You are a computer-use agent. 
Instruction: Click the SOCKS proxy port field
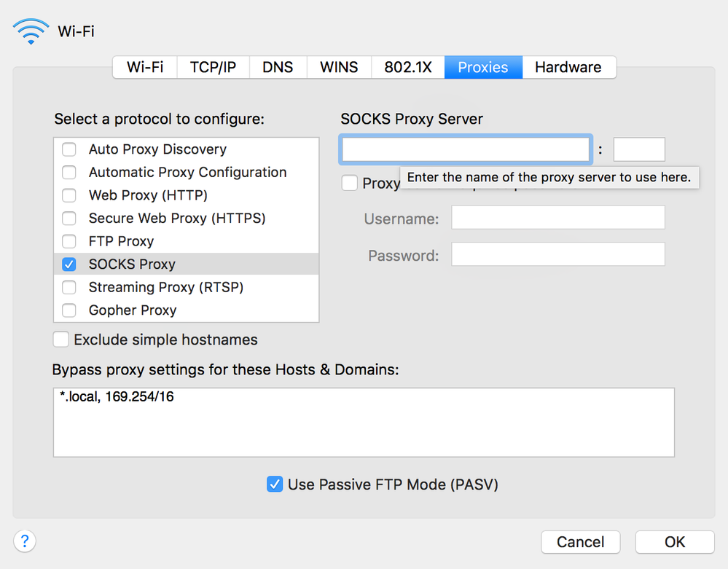coord(639,149)
